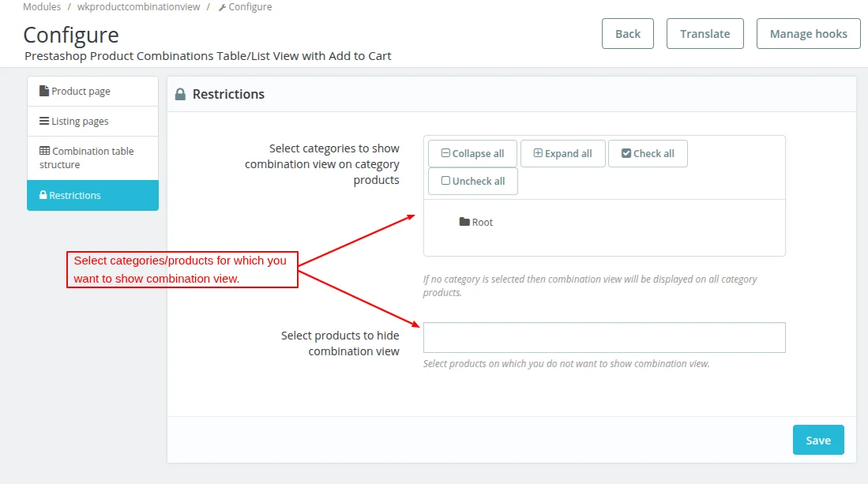Switch to the Restrictions tab
Image resolution: width=868 pixels, height=484 pixels.
click(92, 195)
